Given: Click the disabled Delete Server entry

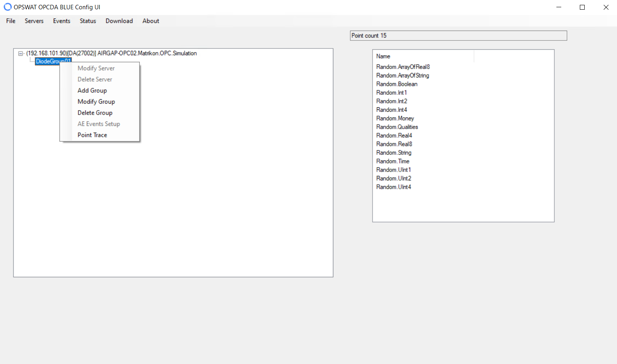Looking at the screenshot, I should click(99, 79).
